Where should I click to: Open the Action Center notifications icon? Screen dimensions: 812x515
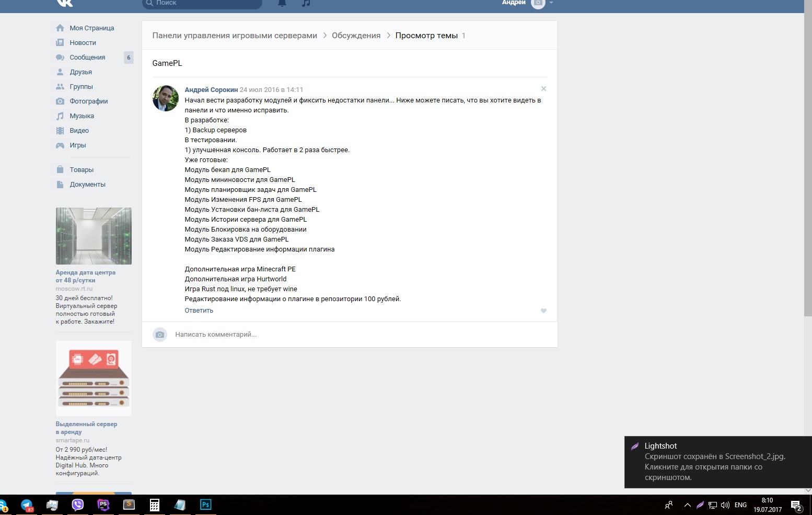click(796, 506)
